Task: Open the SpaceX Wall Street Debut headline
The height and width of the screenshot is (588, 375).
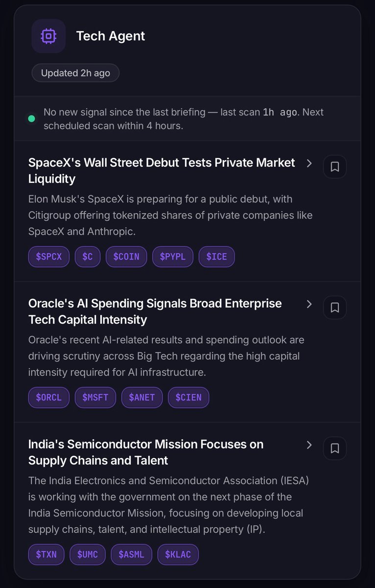Action: click(162, 171)
